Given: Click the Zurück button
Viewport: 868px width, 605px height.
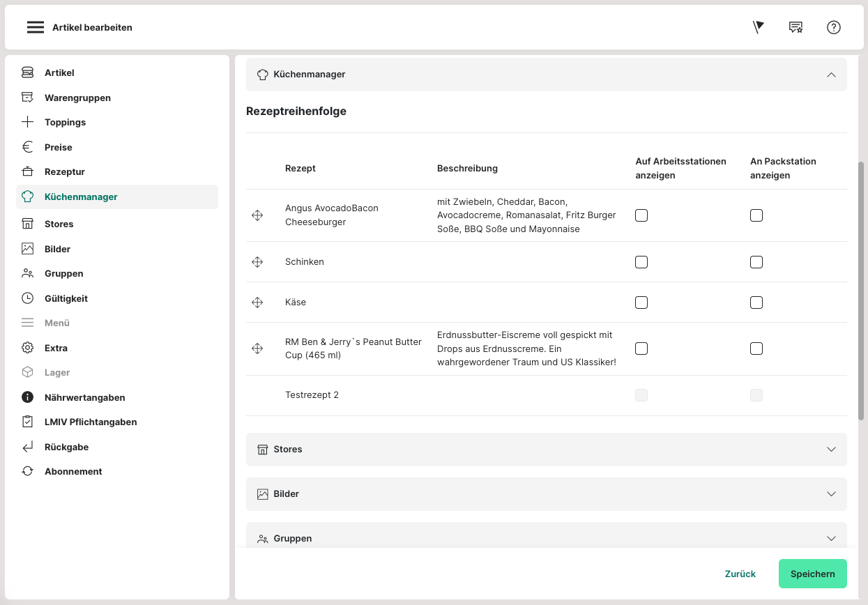Looking at the screenshot, I should tap(740, 574).
